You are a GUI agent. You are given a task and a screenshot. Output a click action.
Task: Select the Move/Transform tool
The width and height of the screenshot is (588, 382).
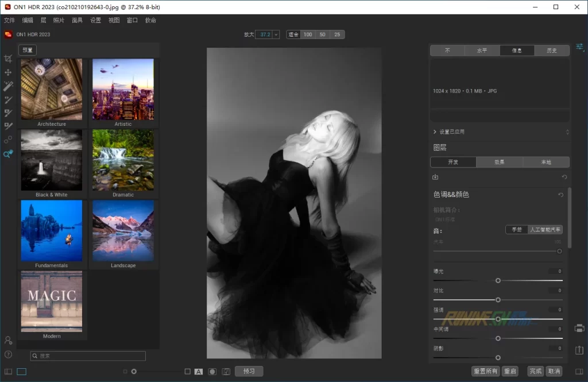pyautogui.click(x=8, y=73)
